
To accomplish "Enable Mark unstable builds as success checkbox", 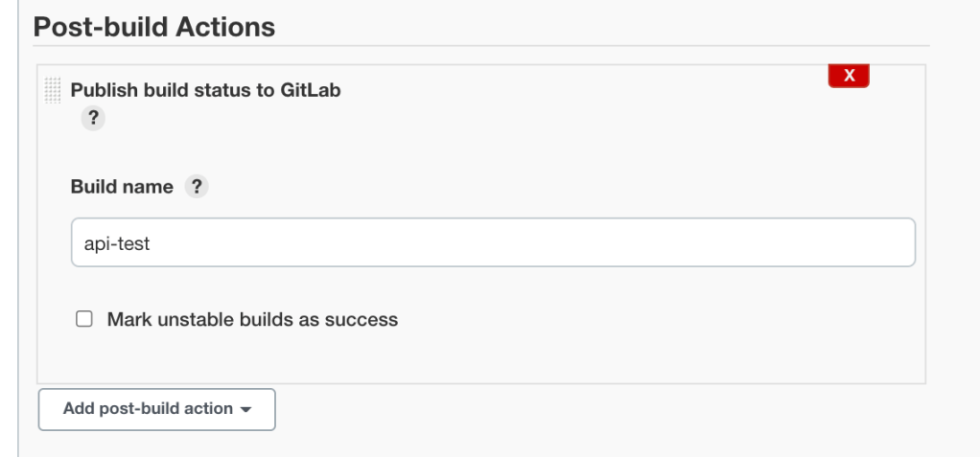I will 85,319.
